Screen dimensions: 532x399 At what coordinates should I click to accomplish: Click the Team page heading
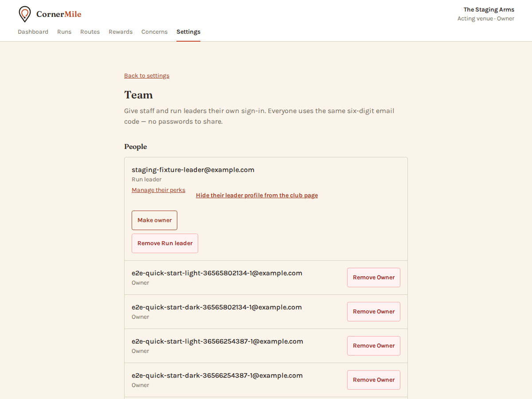pos(138,95)
